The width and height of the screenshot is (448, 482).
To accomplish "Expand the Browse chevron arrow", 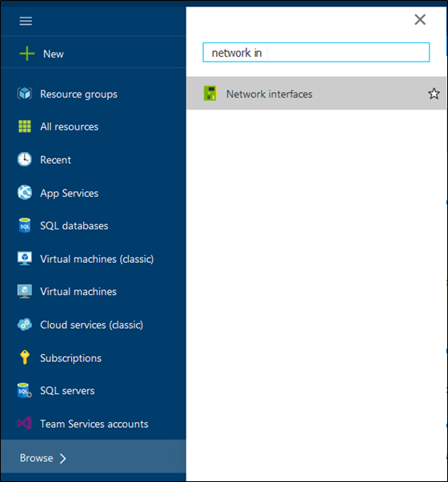I will [x=63, y=458].
